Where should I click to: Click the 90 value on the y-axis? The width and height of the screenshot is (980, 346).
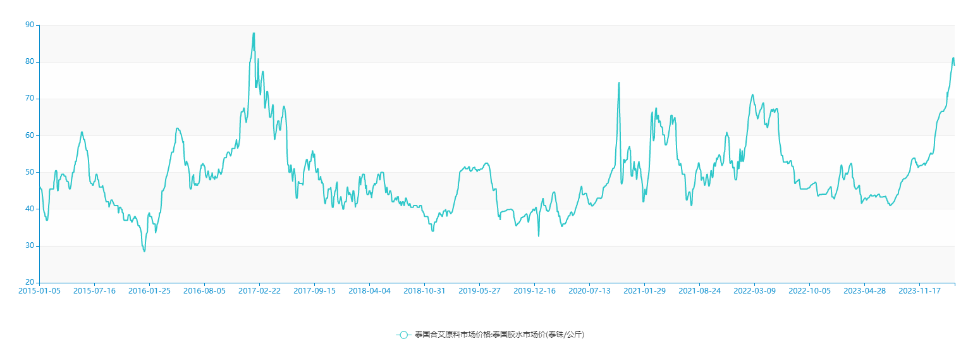click(30, 25)
